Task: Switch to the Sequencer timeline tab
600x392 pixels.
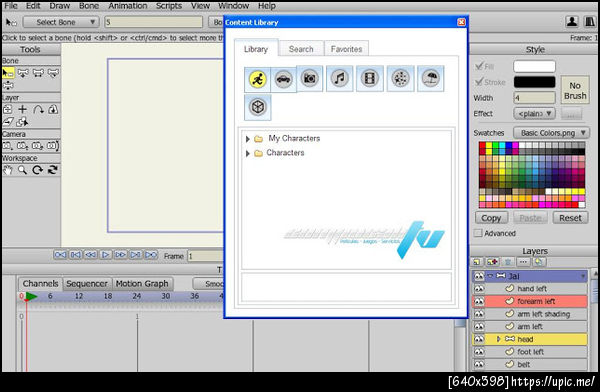Action: pyautogui.click(x=87, y=284)
